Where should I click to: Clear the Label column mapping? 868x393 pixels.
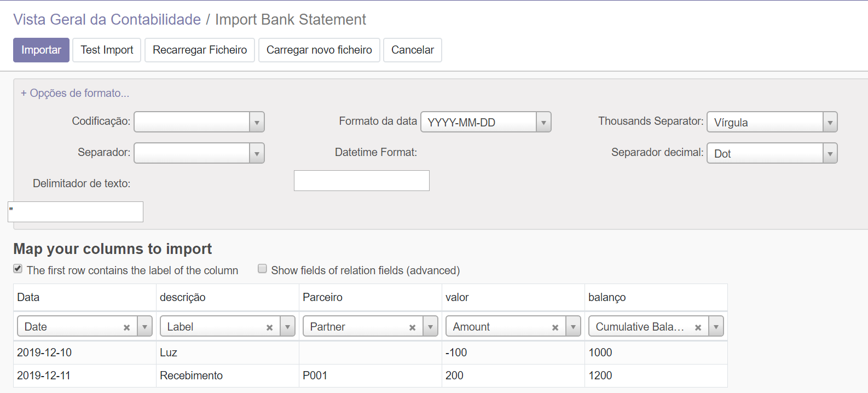[x=269, y=327]
